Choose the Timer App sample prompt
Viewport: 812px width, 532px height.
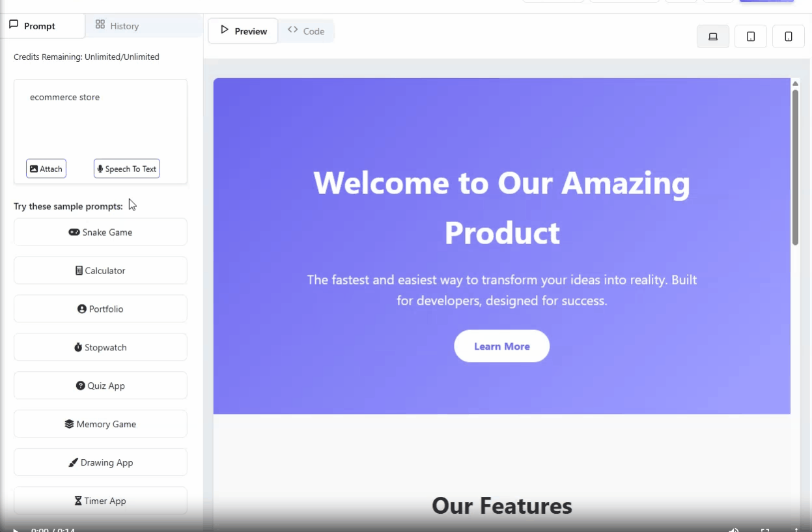100,501
